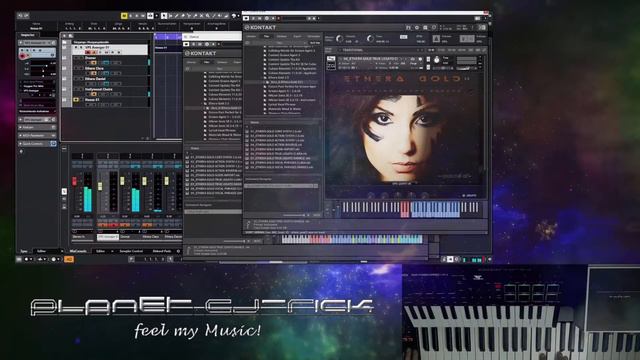Click the orange AQ button in bottom transport bar
The width and height of the screenshot is (640, 360).
click(x=69, y=259)
